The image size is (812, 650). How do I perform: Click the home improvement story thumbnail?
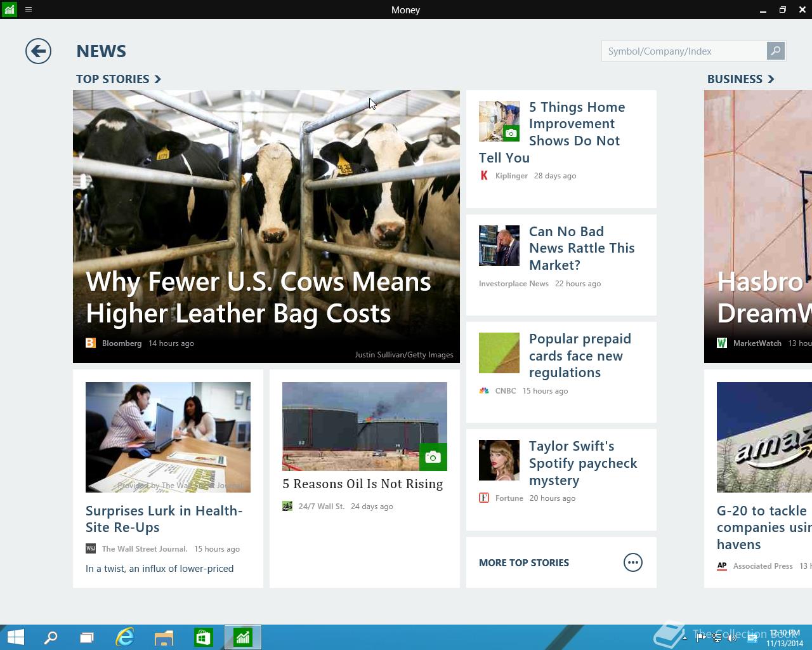point(499,121)
